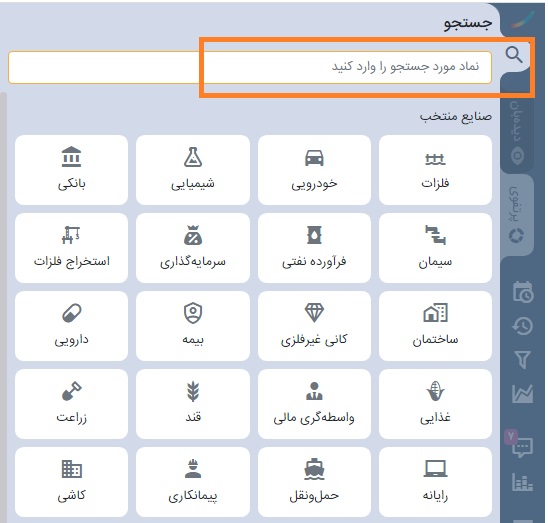The width and height of the screenshot is (548, 523).
Task: Open the chat messages icon with badge
Action: click(x=520, y=444)
